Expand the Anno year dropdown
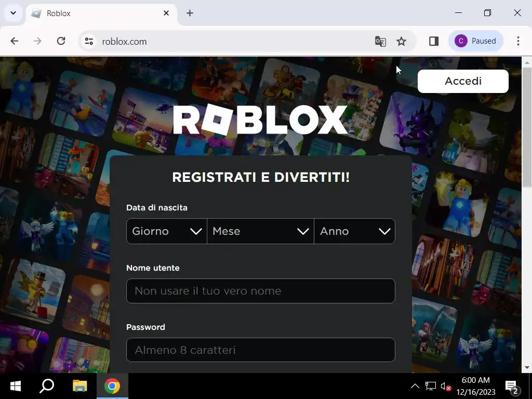The image size is (532, 399). 354,231
